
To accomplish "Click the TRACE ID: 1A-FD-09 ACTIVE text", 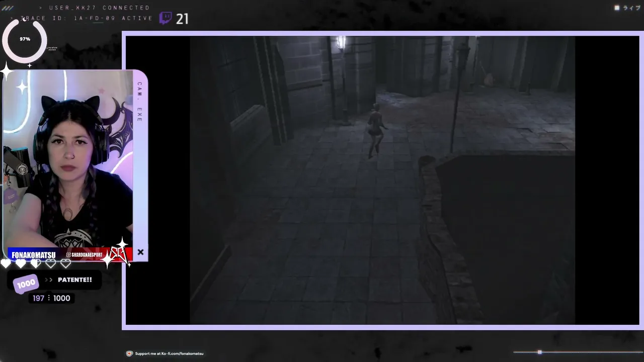I will (87, 18).
